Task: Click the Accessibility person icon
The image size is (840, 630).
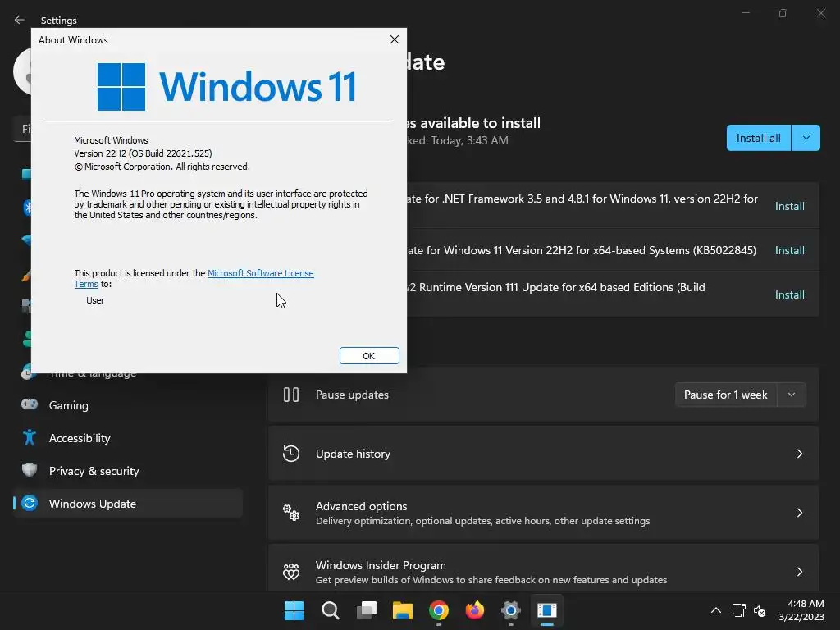Action: click(x=30, y=438)
